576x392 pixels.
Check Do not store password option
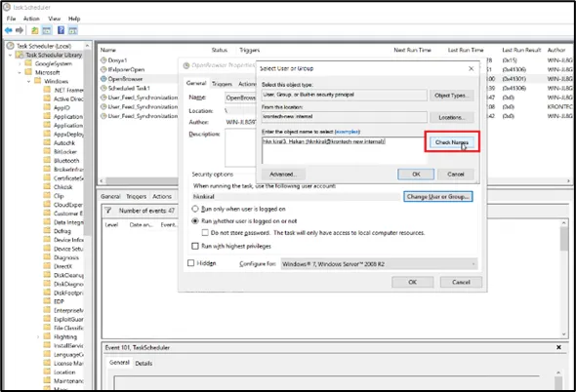(x=205, y=233)
